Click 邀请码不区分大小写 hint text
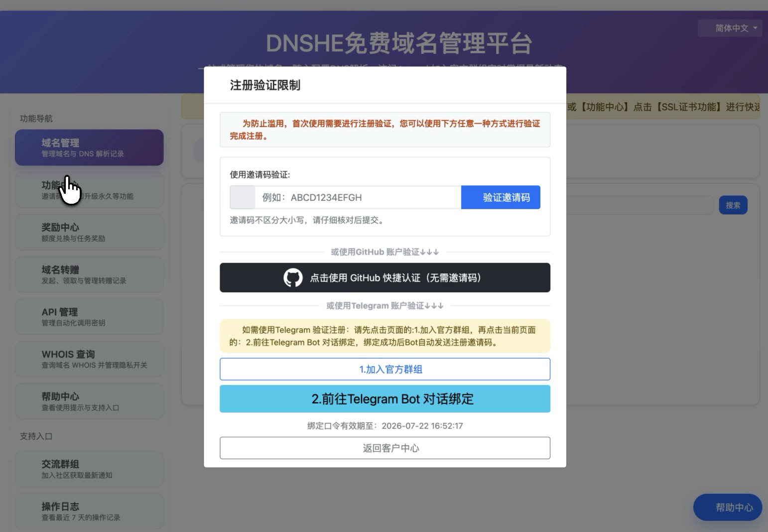This screenshot has height=532, width=768. point(308,220)
